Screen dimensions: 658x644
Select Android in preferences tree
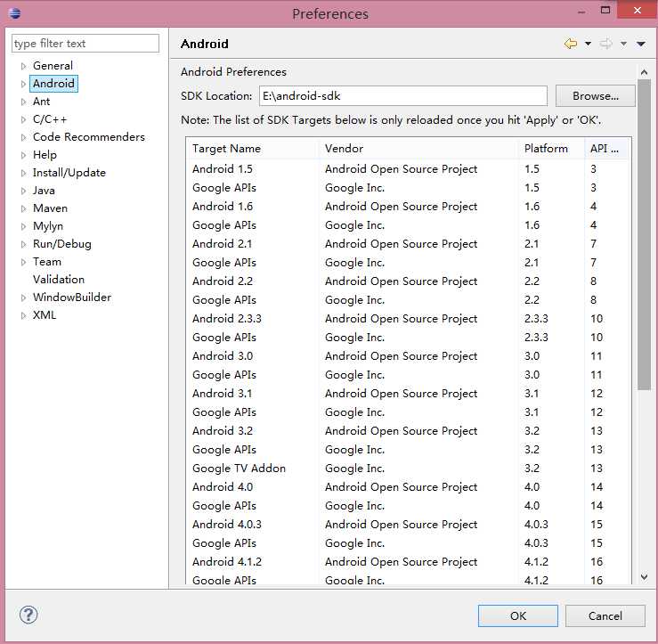point(53,84)
